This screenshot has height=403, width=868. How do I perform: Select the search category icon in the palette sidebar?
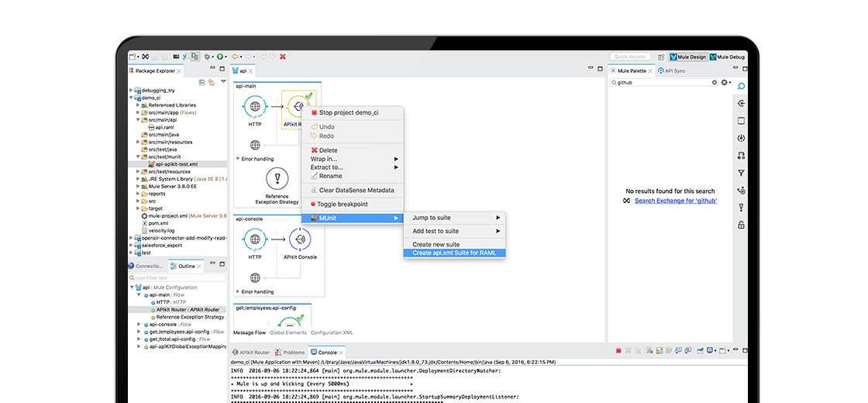(x=741, y=86)
